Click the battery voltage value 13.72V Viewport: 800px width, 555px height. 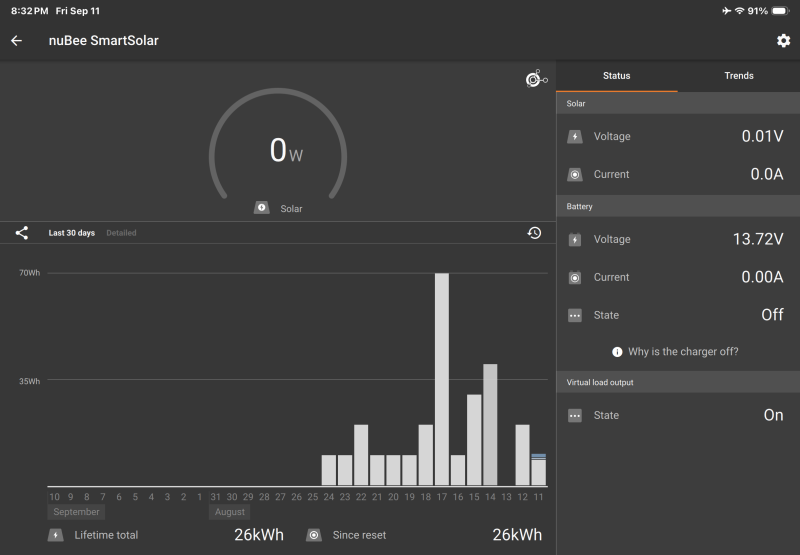758,239
